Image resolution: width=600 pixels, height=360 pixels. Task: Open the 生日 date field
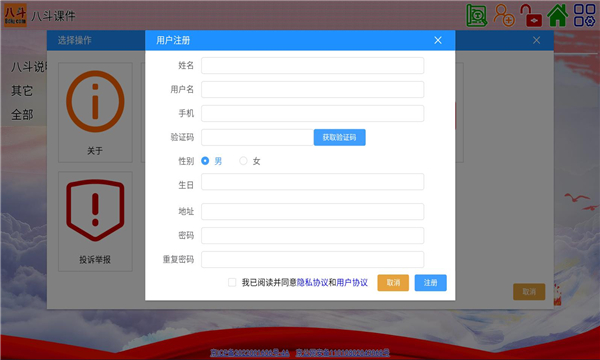click(313, 182)
